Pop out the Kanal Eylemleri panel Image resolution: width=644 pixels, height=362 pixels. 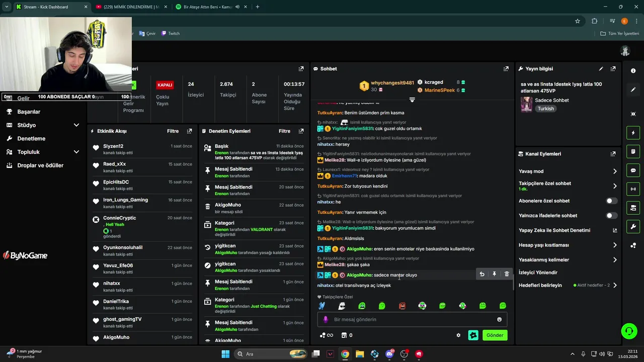(613, 154)
